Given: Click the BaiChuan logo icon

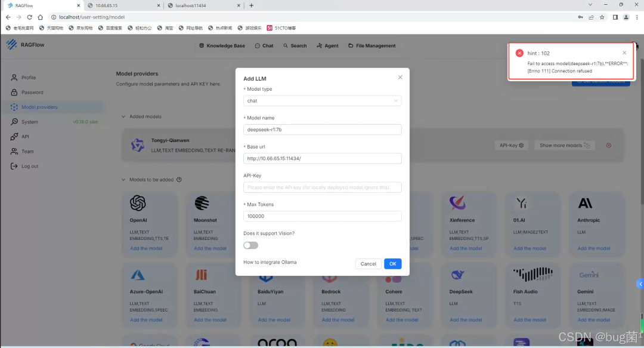Looking at the screenshot, I should (202, 275).
